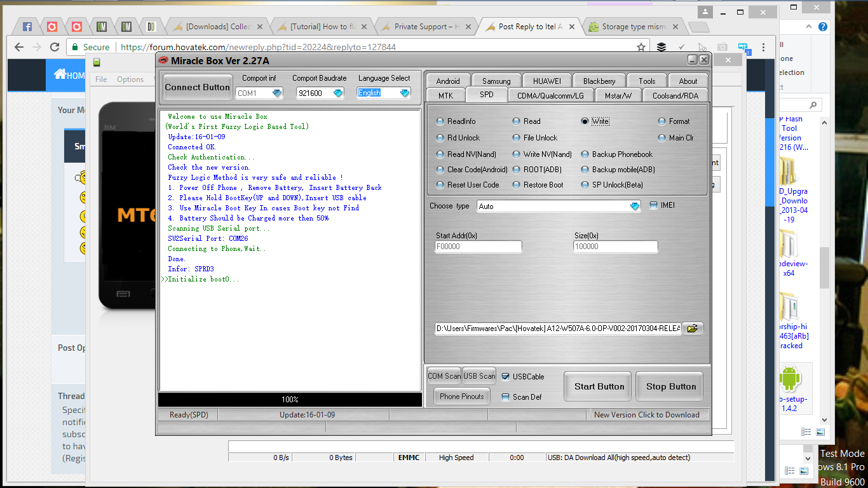
Task: Open the firmware file browse folder icon
Action: (x=693, y=329)
